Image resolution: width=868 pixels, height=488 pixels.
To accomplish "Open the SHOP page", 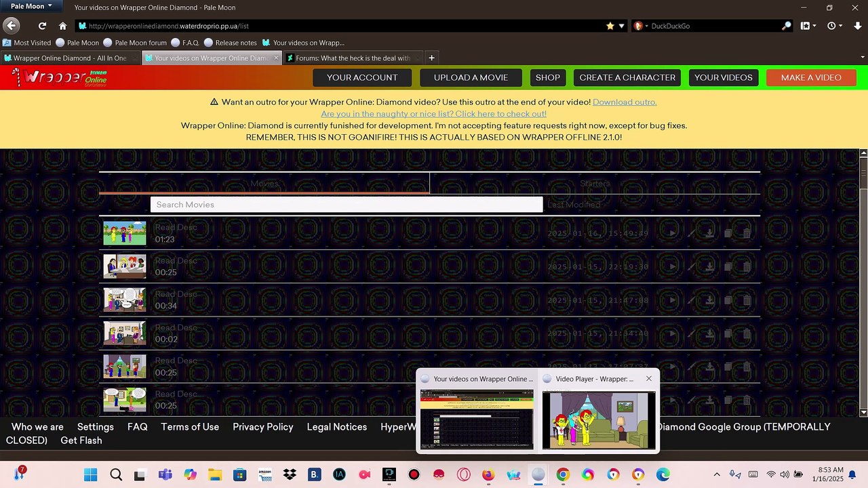I will [x=548, y=77].
